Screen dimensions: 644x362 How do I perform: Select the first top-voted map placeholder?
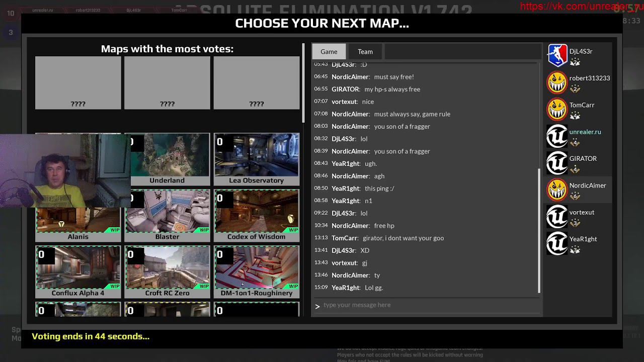click(78, 83)
